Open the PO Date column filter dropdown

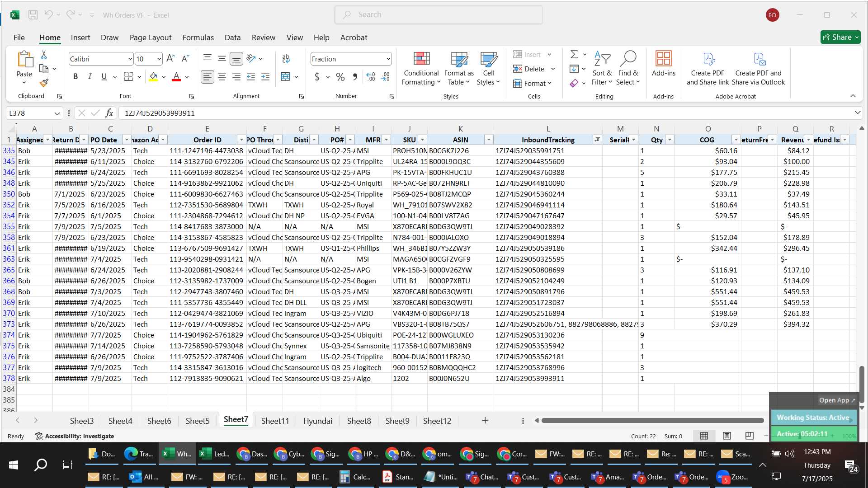(127, 140)
